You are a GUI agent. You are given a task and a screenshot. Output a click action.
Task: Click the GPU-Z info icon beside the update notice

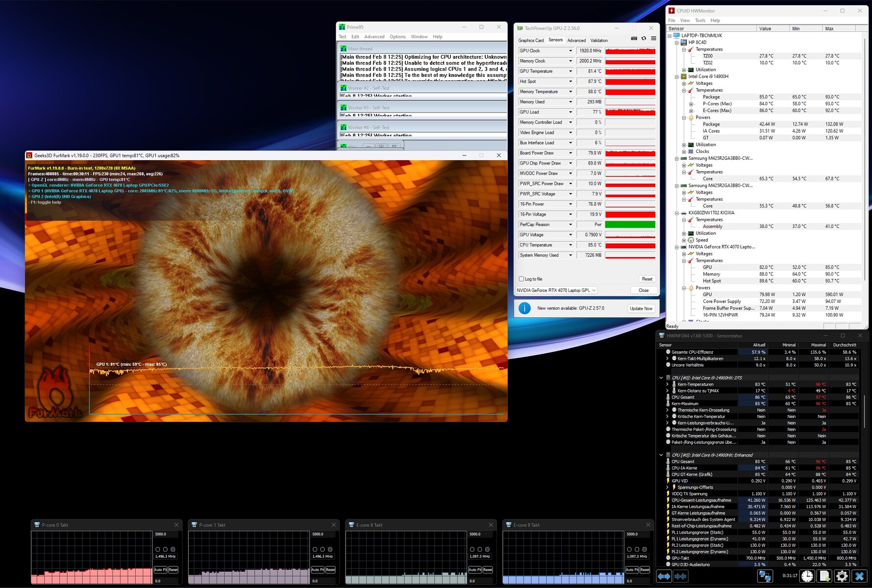coord(524,308)
